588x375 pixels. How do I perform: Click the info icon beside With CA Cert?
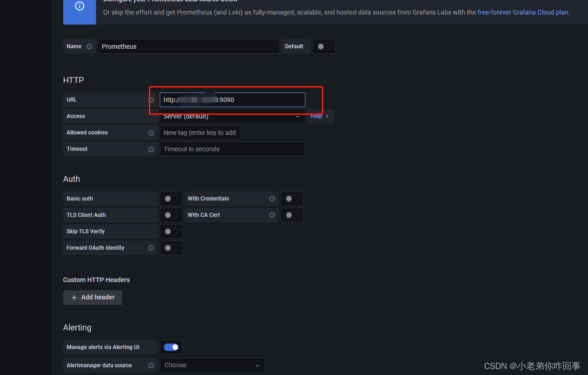[272, 215]
